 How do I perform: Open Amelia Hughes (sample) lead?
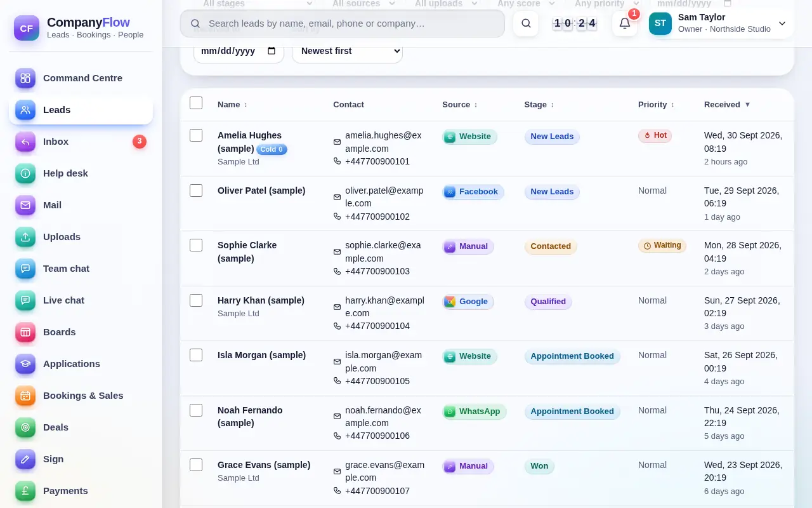249,142
